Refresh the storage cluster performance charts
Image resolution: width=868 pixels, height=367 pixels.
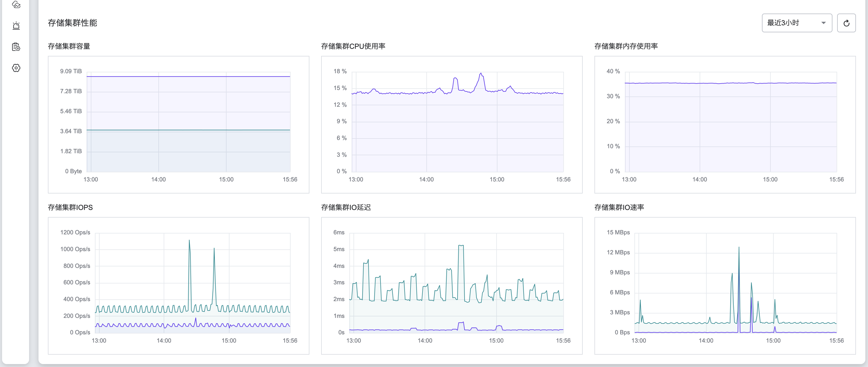click(846, 23)
